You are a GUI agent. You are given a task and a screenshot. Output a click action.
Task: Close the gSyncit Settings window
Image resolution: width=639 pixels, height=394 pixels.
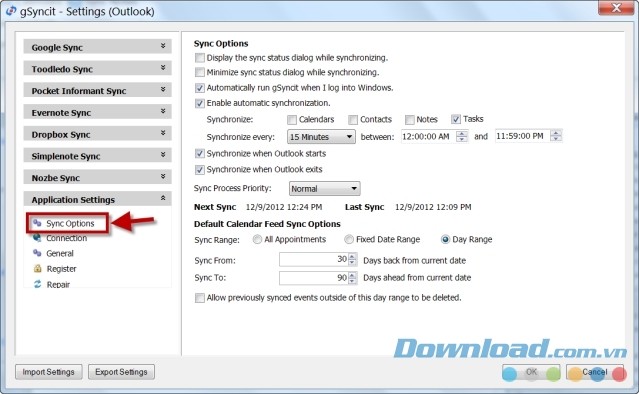tap(616, 8)
